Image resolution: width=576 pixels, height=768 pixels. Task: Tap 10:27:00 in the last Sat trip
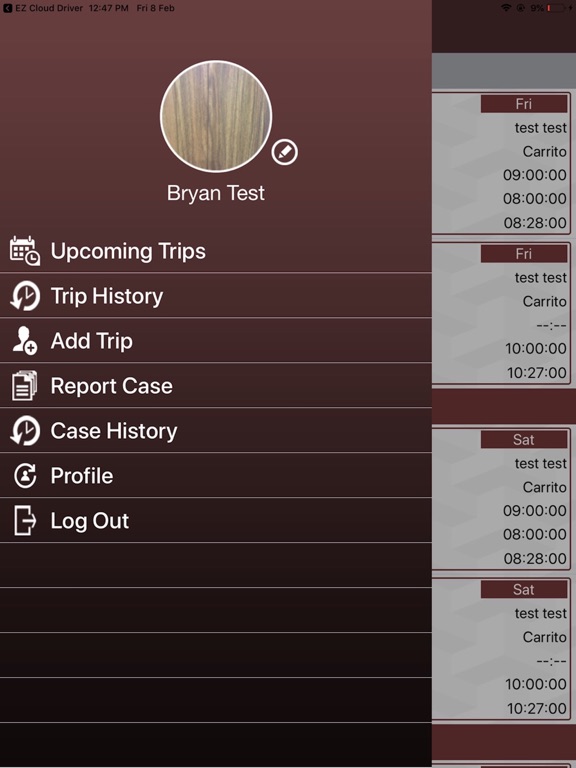pos(537,708)
